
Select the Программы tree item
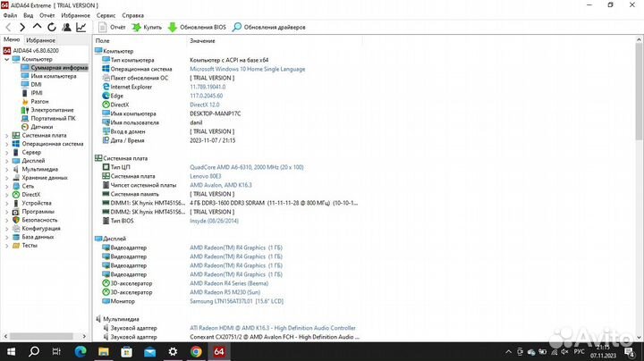coord(33,211)
